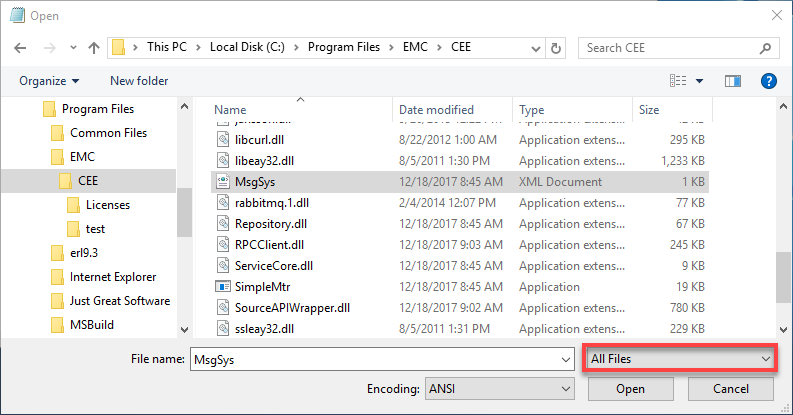Click the search magnifier icon

coord(765,48)
